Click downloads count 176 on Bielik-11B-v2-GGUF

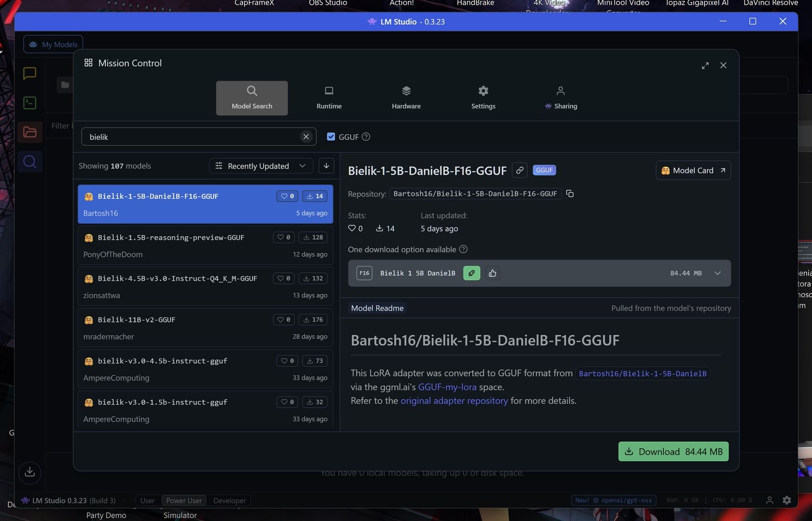point(313,319)
